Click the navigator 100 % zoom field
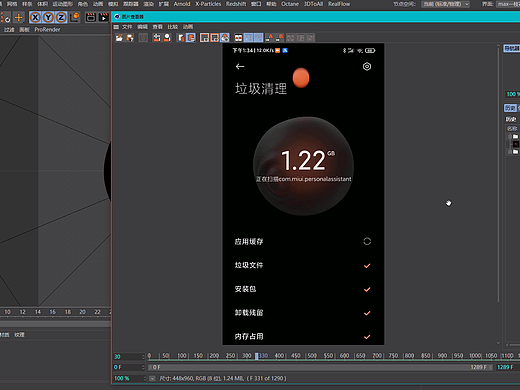This screenshot has height=390, width=520. click(x=513, y=94)
